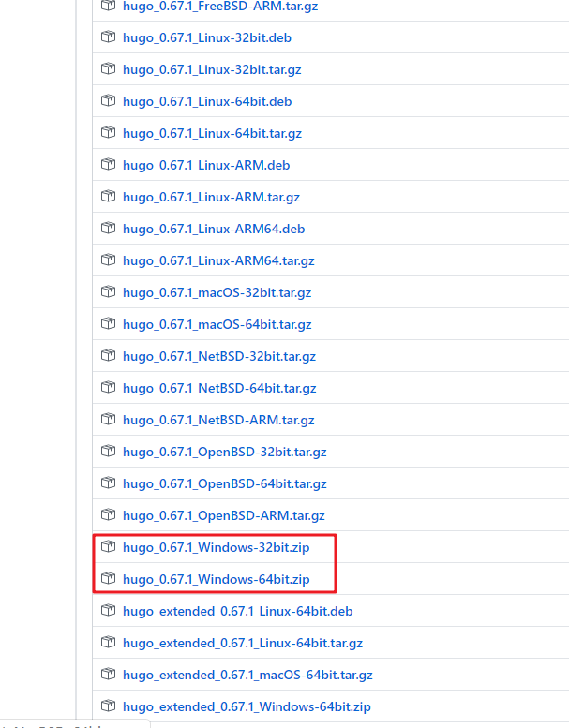
Task: Download hugo_0.67.1_NetBSD-ARM.tar.gz
Action: 218,420
